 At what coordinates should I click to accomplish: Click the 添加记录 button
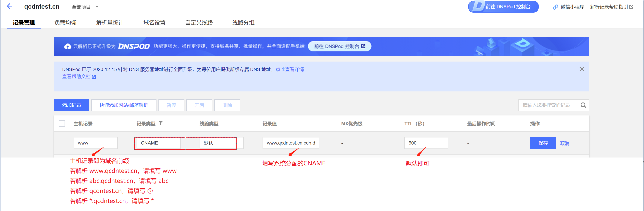pos(71,105)
